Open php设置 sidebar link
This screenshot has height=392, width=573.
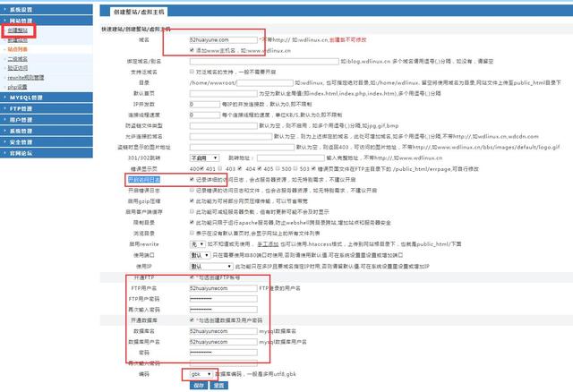[17, 86]
